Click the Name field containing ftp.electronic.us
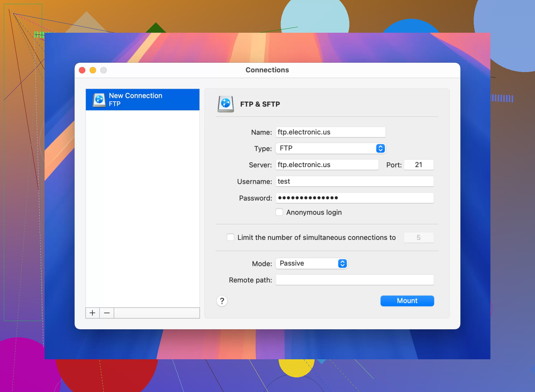Viewport: 535px width, 392px height. [x=330, y=132]
